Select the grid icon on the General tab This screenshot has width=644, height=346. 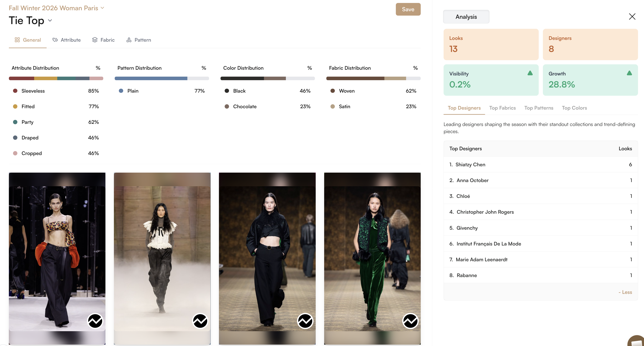[x=17, y=40]
